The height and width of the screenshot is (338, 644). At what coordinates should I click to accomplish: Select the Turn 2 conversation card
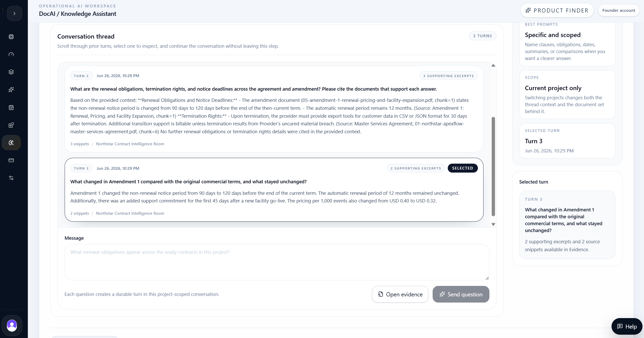[274, 109]
